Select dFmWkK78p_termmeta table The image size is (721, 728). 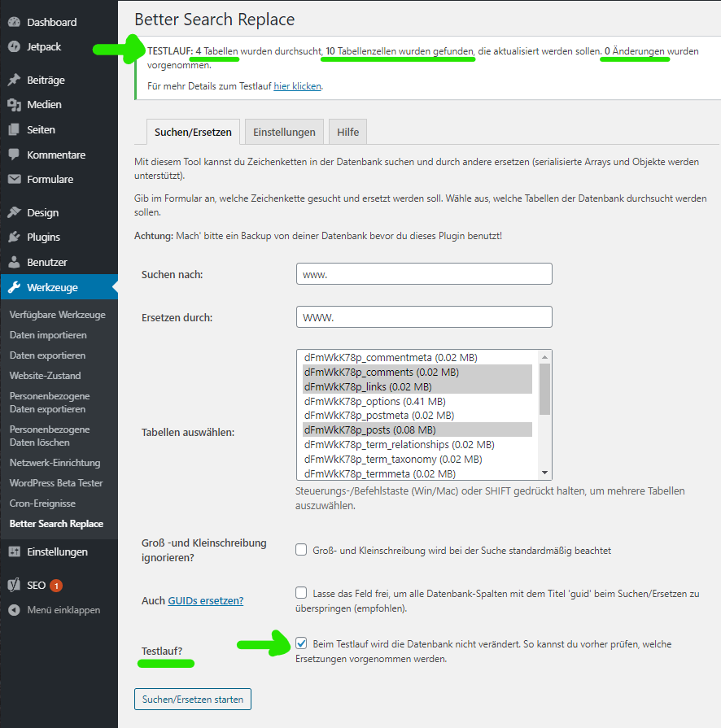[x=417, y=473]
